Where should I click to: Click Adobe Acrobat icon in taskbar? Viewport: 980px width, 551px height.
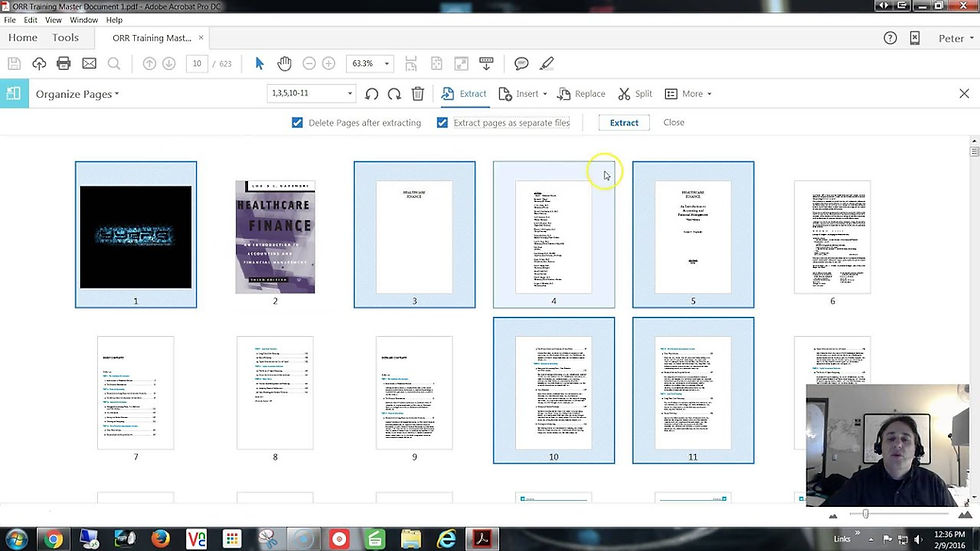pyautogui.click(x=483, y=539)
